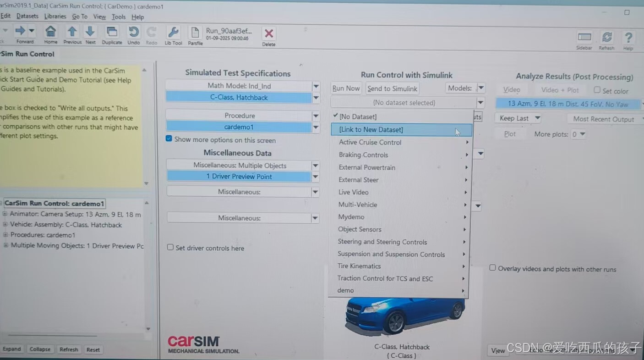Open Active Cruise Control submenu

click(x=401, y=142)
